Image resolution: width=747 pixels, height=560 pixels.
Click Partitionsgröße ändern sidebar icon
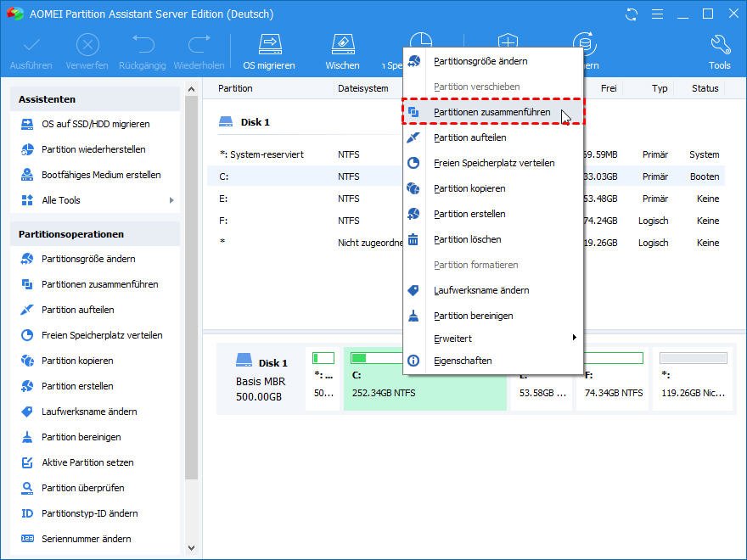tap(27, 259)
